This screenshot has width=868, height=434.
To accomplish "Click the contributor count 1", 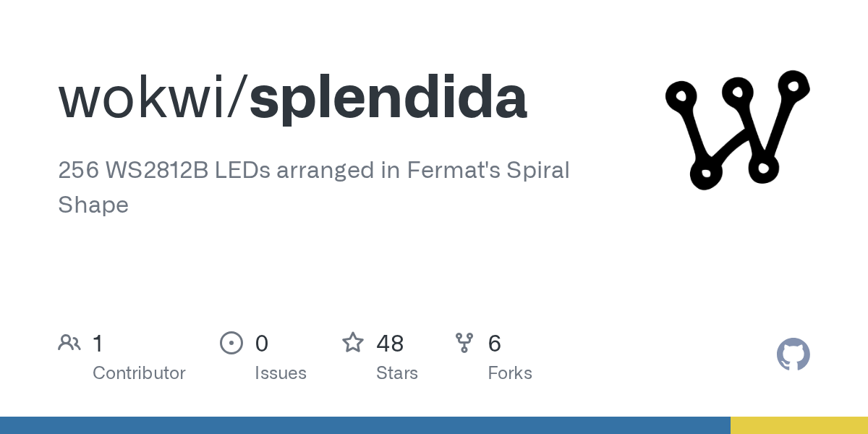I will pyautogui.click(x=98, y=344).
